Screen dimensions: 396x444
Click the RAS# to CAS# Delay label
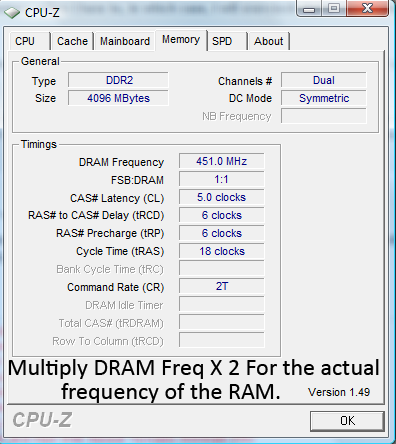pos(96,216)
